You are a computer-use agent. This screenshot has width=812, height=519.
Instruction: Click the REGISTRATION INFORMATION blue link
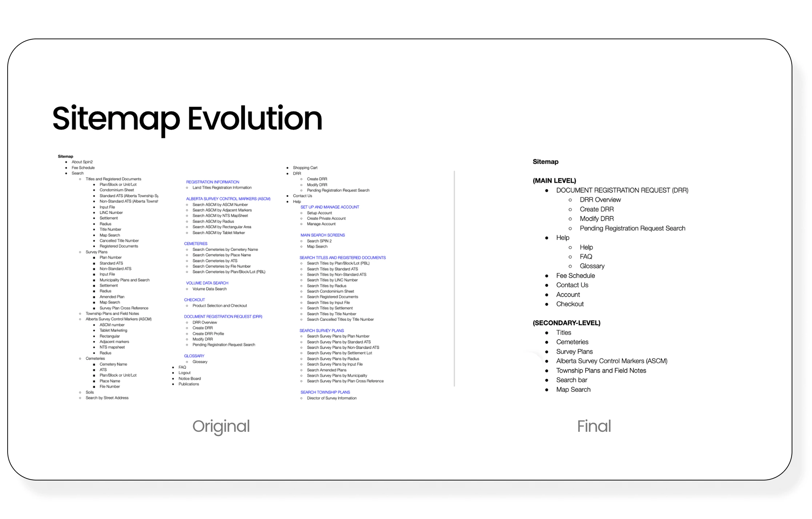click(x=213, y=182)
